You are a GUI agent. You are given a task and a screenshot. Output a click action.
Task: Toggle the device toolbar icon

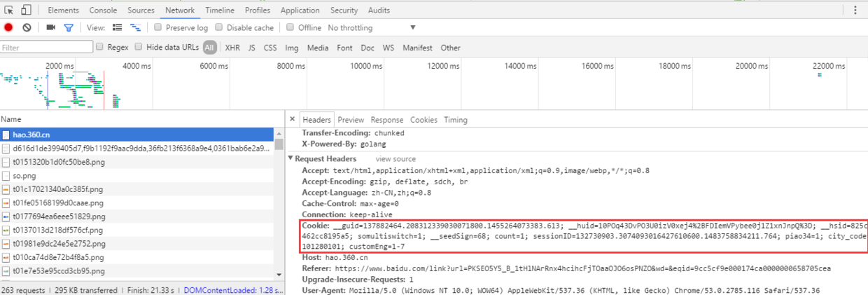coord(26,11)
